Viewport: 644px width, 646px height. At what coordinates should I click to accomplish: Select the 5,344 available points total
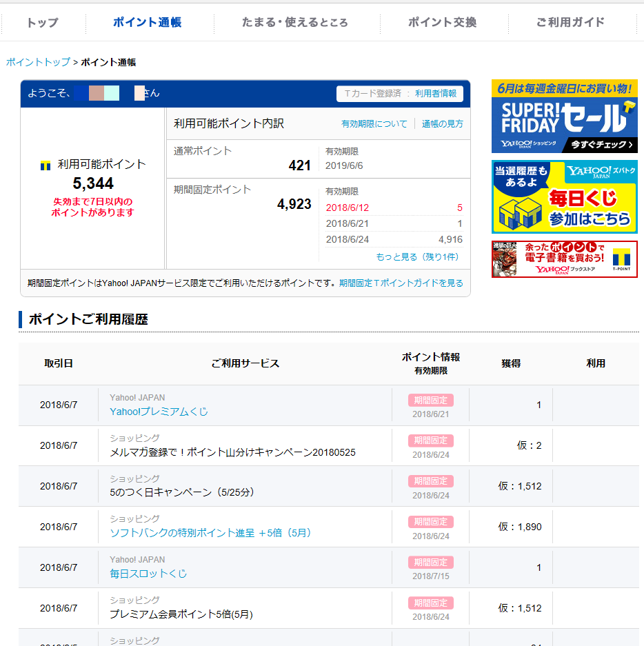(93, 183)
